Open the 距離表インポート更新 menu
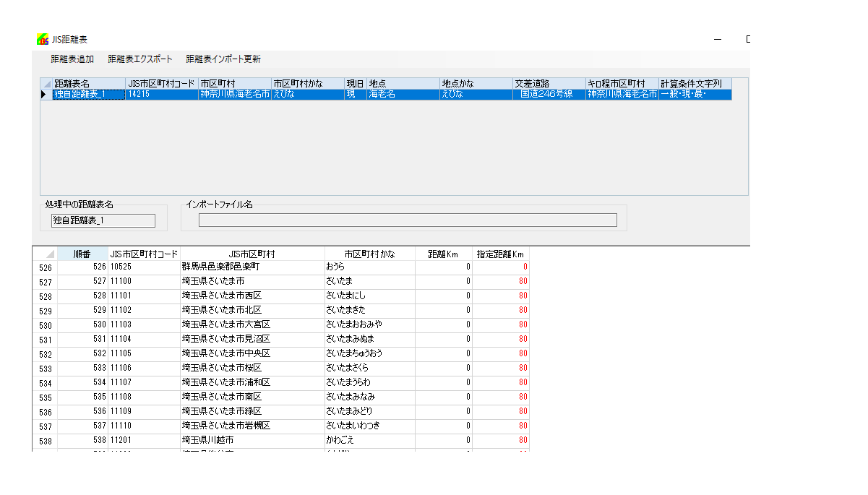The width and height of the screenshot is (868, 495). coord(223,59)
